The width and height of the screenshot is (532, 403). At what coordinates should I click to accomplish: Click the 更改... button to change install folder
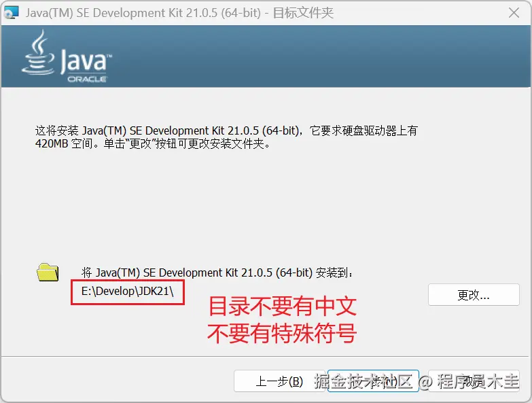tap(474, 295)
